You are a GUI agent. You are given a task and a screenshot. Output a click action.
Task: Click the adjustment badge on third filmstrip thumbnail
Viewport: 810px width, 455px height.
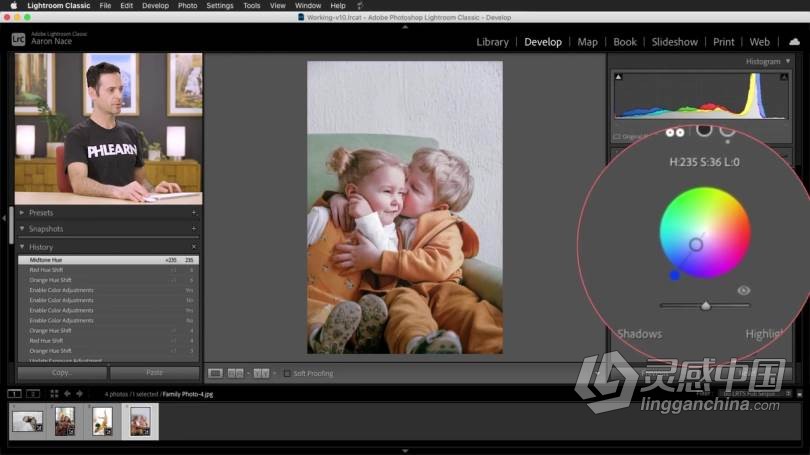pos(108,431)
